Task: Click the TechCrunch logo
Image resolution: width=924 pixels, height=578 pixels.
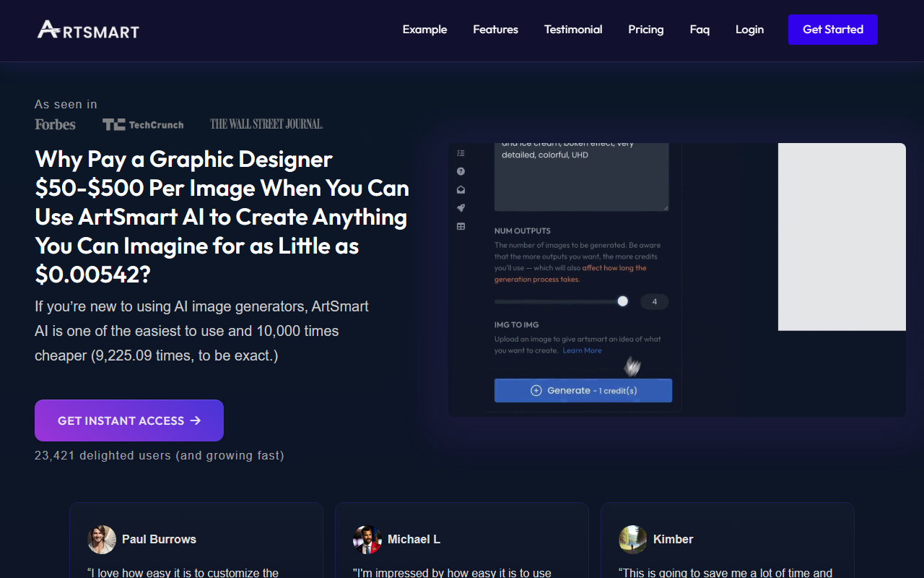Action: coord(143,124)
